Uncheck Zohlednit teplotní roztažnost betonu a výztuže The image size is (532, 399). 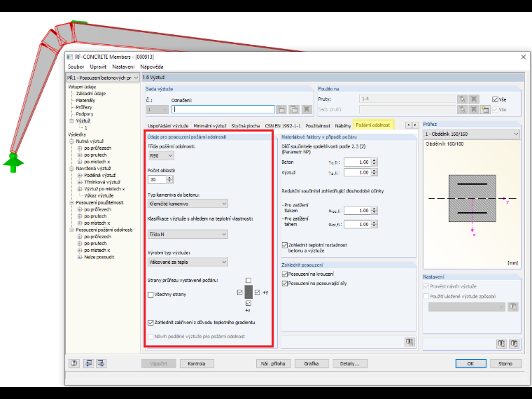285,245
